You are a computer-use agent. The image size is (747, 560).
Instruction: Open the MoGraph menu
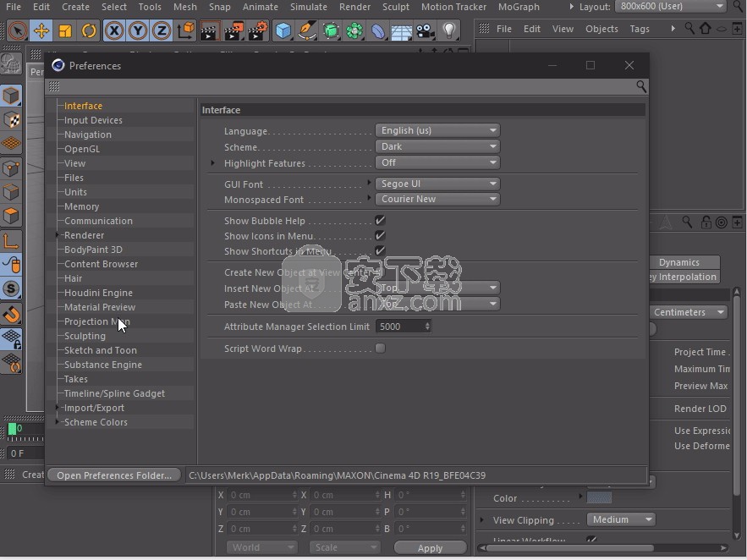point(519,7)
